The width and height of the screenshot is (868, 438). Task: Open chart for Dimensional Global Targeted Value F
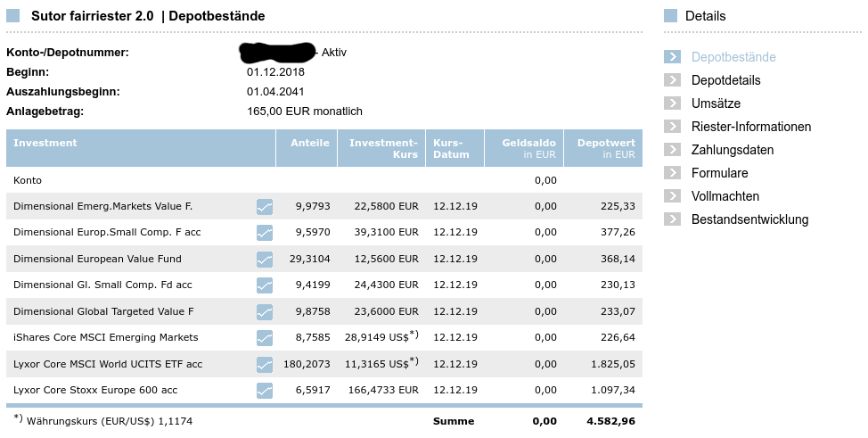tap(265, 312)
